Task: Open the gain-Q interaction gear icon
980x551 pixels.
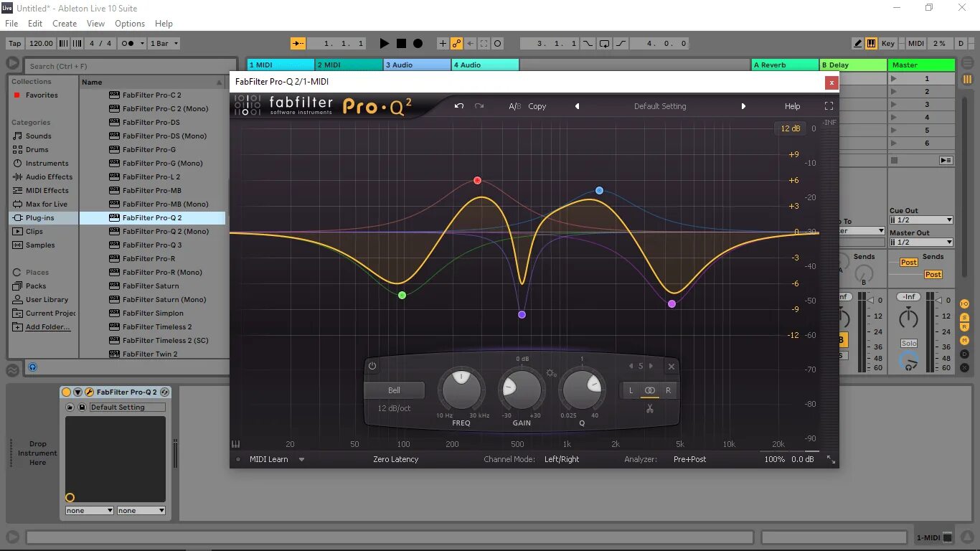Action: click(551, 373)
